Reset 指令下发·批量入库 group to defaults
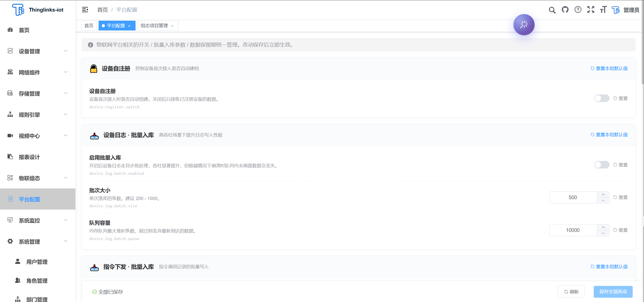644x302 pixels. 609,267
